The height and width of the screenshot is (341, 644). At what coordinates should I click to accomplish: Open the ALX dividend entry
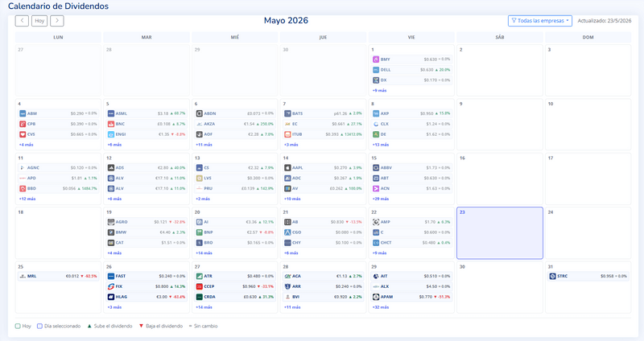(411, 286)
